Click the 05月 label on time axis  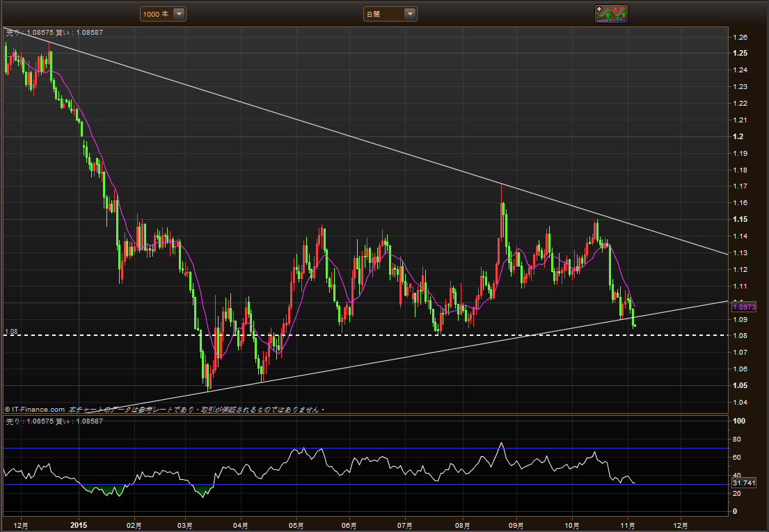pyautogui.click(x=296, y=526)
